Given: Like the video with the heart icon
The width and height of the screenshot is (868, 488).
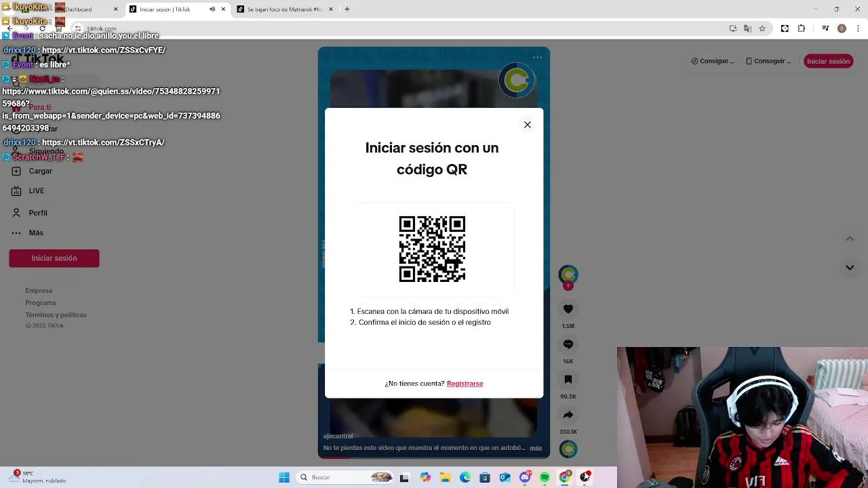Looking at the screenshot, I should click(568, 309).
